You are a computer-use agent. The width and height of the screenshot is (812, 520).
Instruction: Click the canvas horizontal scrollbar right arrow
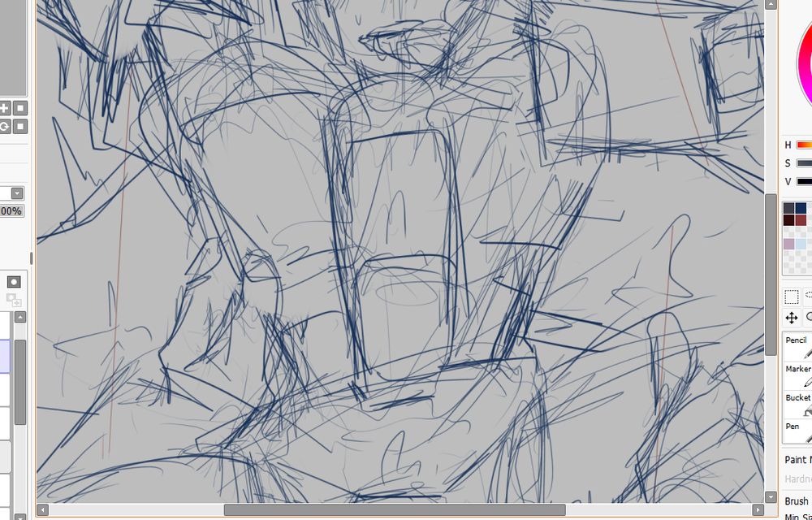point(758,510)
